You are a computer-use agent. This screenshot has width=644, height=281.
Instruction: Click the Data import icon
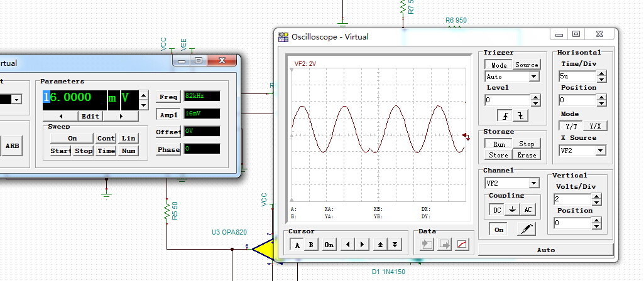tap(427, 245)
